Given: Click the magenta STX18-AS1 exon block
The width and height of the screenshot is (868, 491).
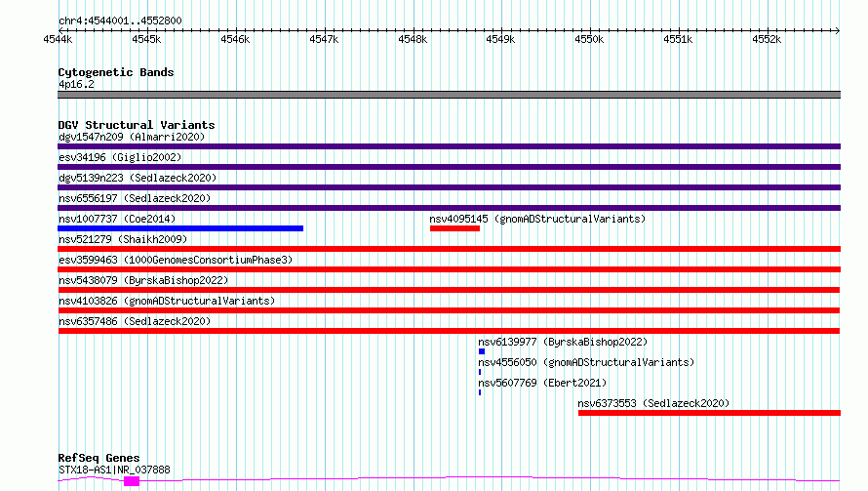Looking at the screenshot, I should [132, 481].
